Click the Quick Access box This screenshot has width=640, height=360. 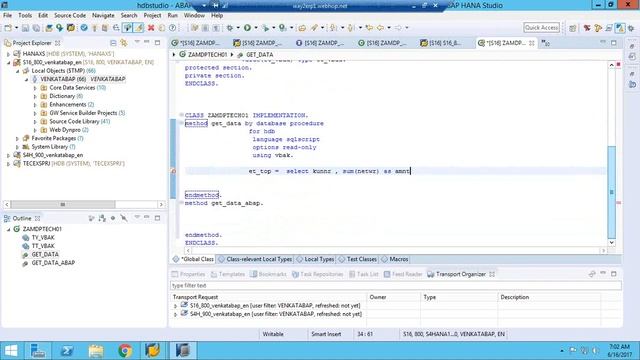(541, 27)
